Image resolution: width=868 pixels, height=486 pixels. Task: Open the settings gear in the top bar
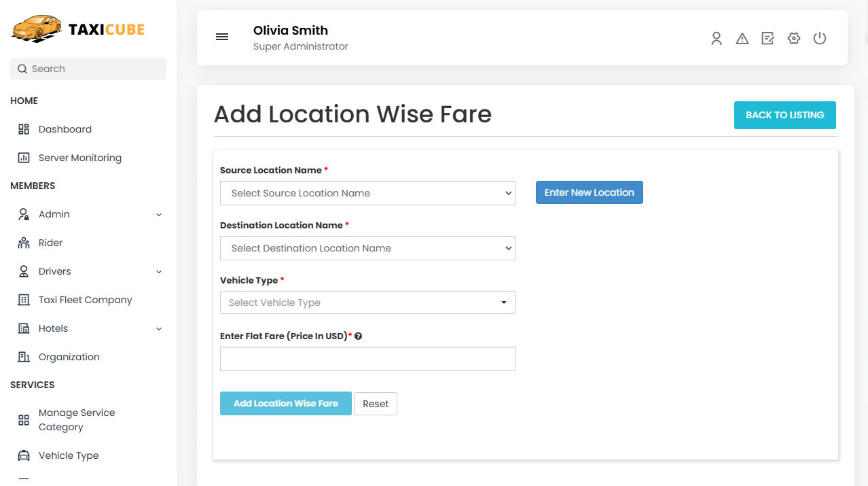point(793,39)
